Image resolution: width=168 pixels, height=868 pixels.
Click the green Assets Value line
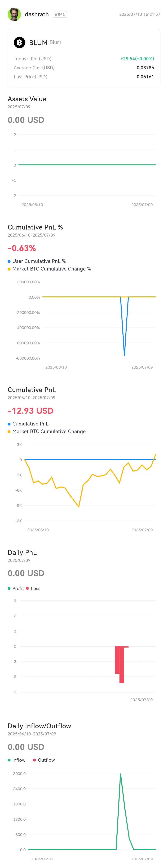click(87, 165)
